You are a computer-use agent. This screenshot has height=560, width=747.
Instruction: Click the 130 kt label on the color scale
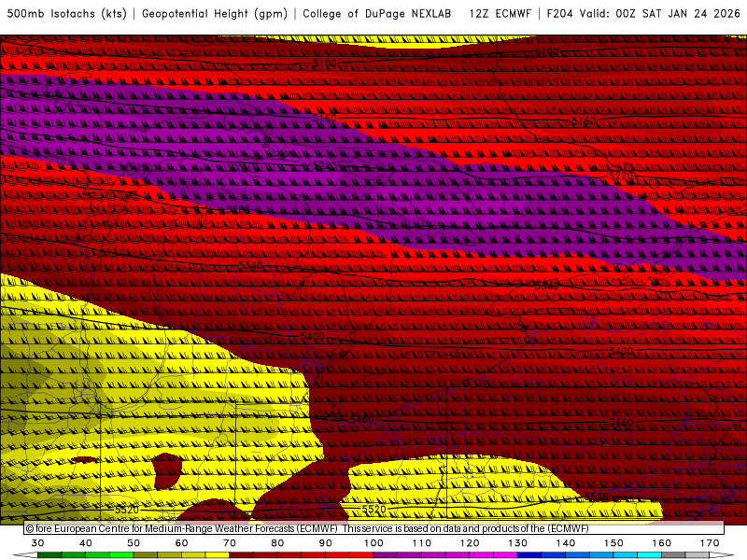point(518,543)
